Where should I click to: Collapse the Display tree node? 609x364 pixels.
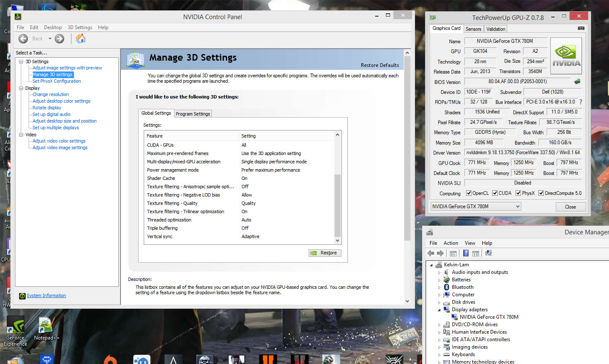point(21,88)
